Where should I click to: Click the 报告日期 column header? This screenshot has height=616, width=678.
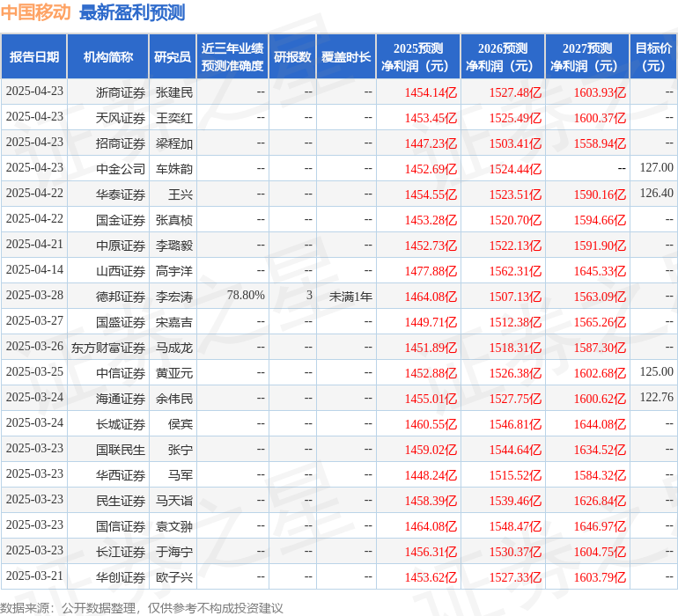33,56
